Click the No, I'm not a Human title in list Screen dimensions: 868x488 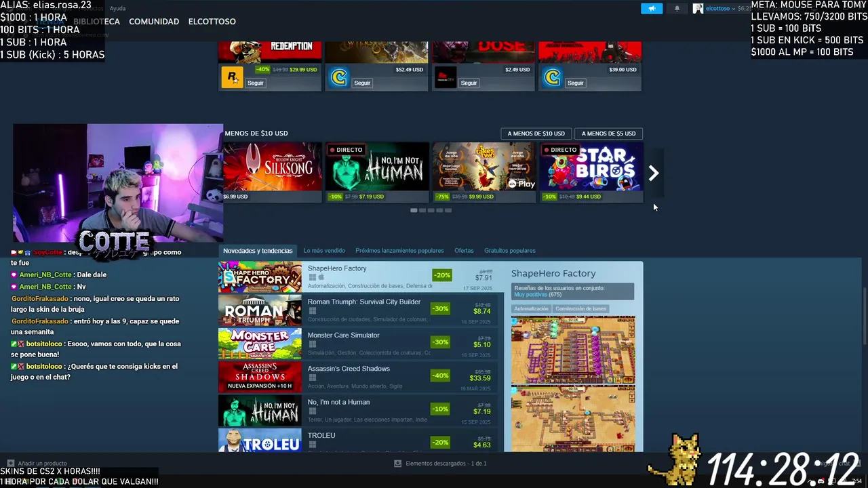(x=338, y=402)
